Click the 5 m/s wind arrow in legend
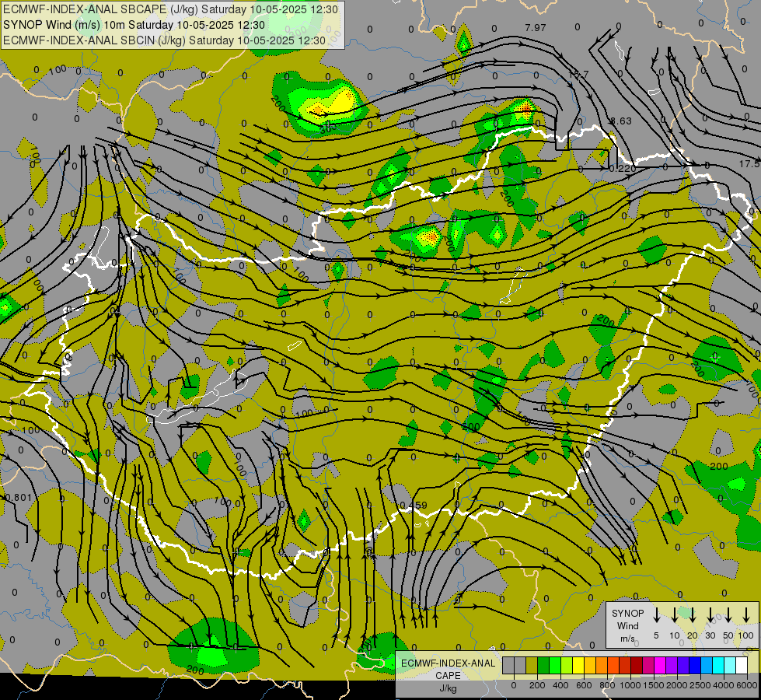 656,615
